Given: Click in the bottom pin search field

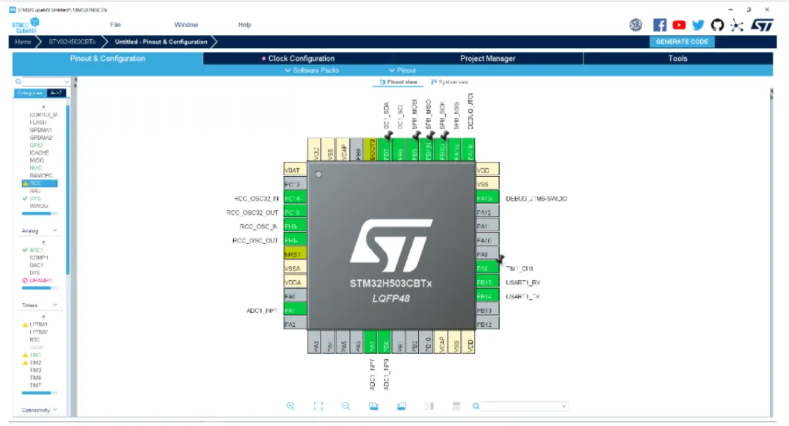Looking at the screenshot, I should pyautogui.click(x=521, y=406).
